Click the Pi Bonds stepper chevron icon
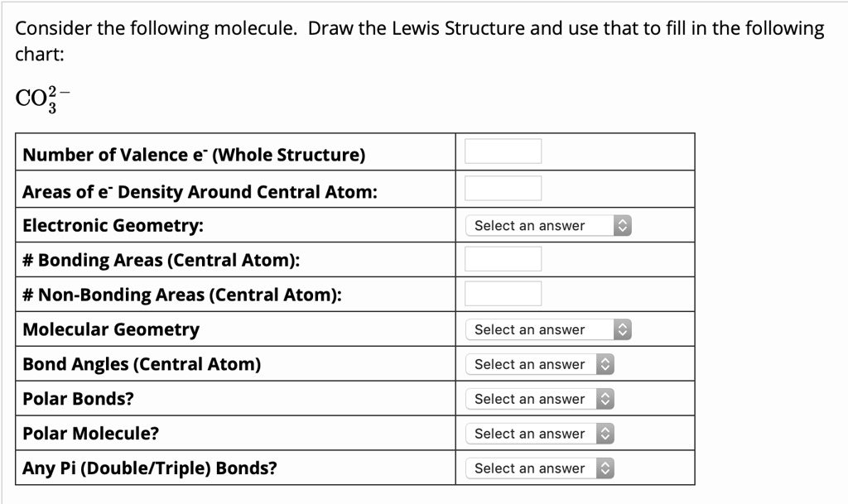This screenshot has width=848, height=504. [x=605, y=468]
